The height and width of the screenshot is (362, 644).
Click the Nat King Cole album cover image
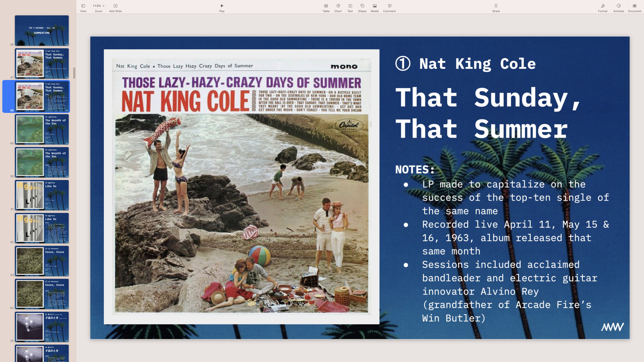(241, 187)
